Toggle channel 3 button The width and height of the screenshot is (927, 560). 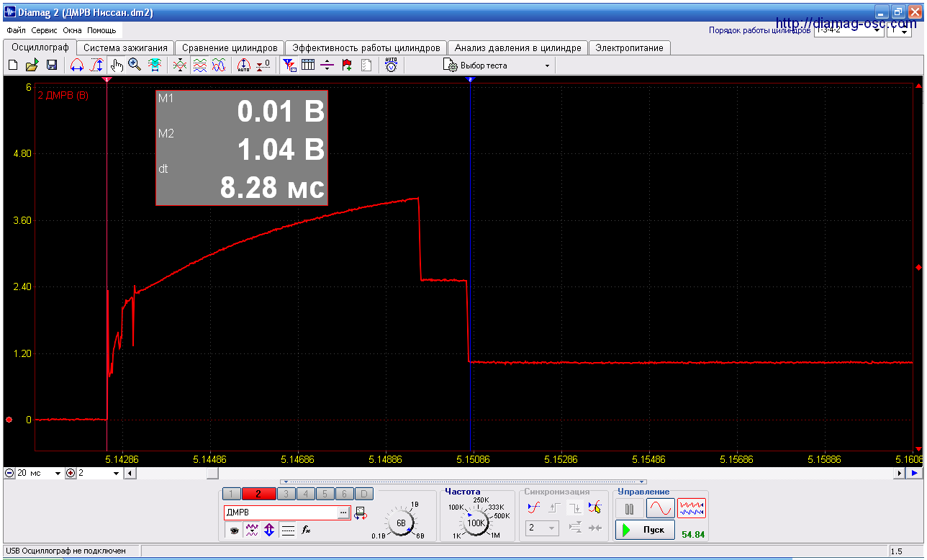(286, 494)
